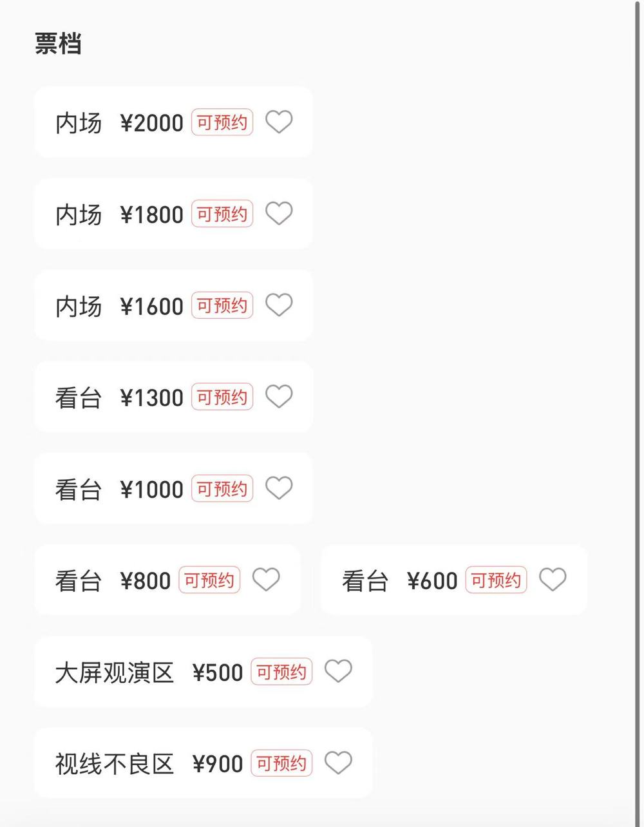Favorite the 看台 ¥1000 ticket tier
Screen dimensions: 644x827
[279, 488]
